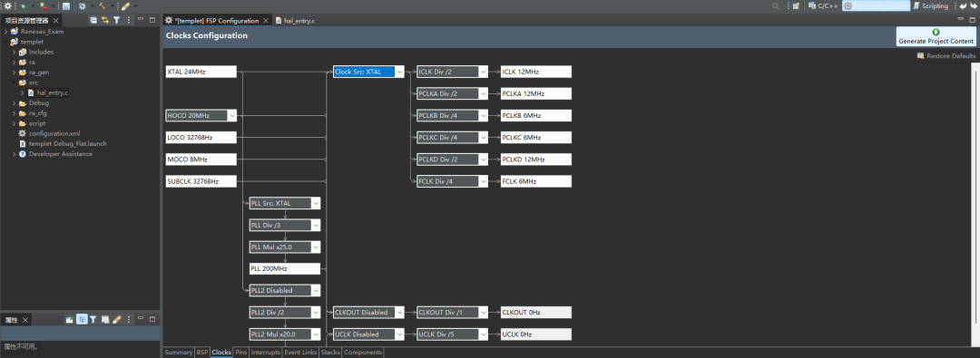
Task: Expand the Debug folder
Action: (x=14, y=103)
